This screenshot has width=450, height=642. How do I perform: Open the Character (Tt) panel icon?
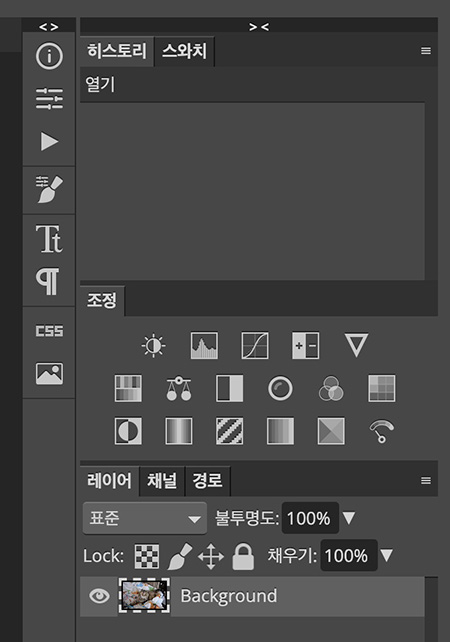tap(49, 238)
